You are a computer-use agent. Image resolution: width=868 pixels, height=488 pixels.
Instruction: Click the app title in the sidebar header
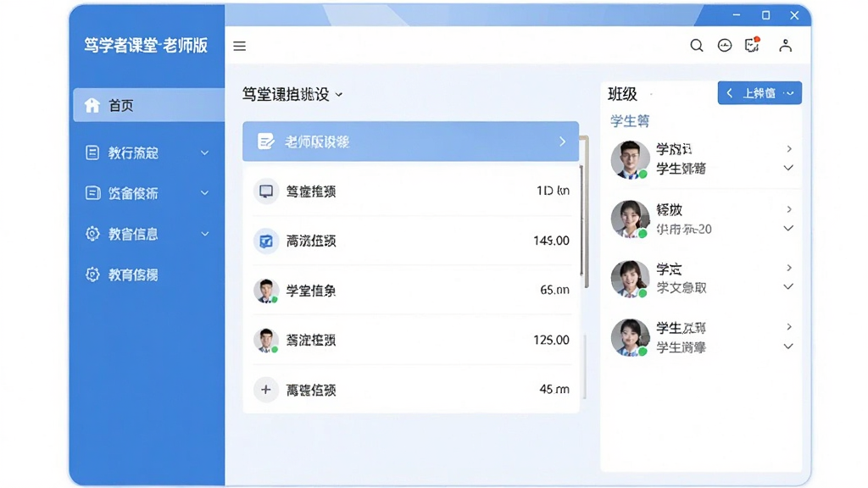point(146,46)
